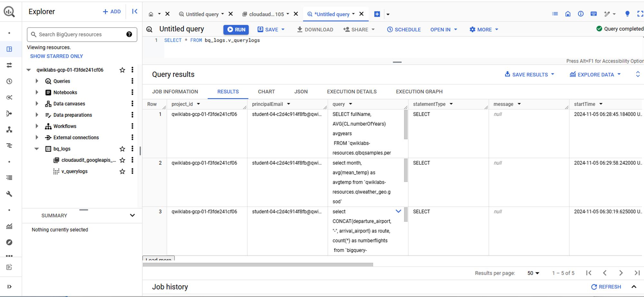
Task: Select first Untitled query tab
Action: tap(202, 14)
